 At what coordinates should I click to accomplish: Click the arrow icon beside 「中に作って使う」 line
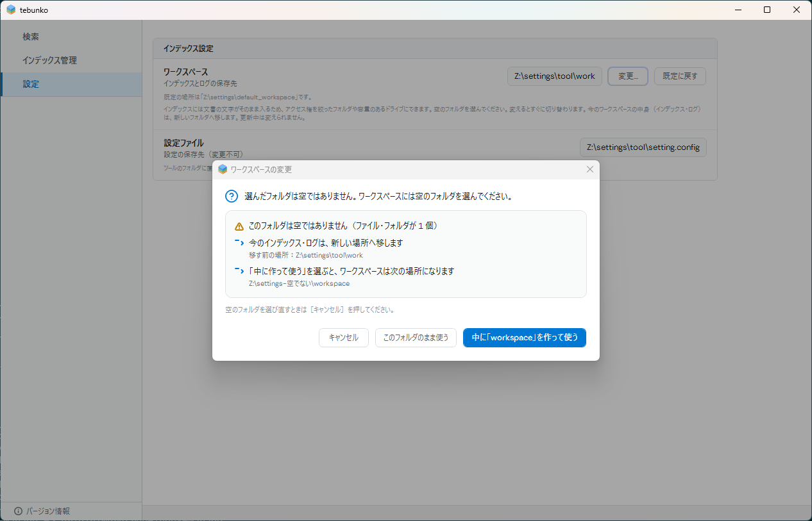tap(239, 270)
